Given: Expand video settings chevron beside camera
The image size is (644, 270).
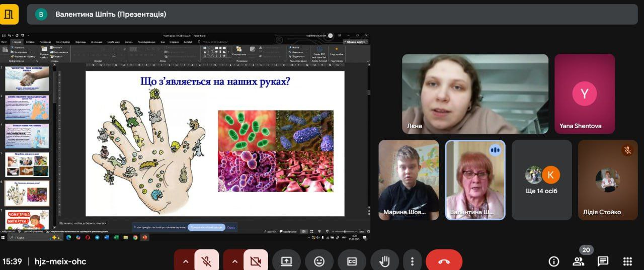Looking at the screenshot, I should point(234,261).
